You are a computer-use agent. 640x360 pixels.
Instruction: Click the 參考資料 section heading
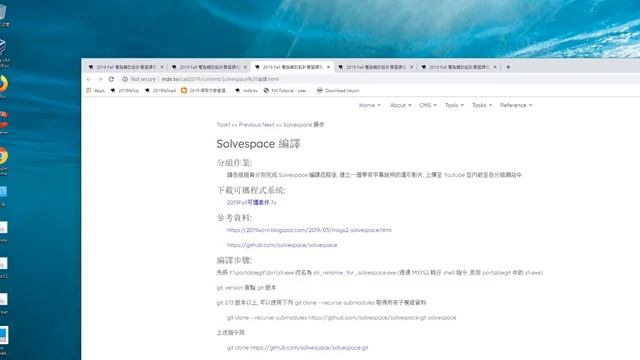click(x=234, y=218)
